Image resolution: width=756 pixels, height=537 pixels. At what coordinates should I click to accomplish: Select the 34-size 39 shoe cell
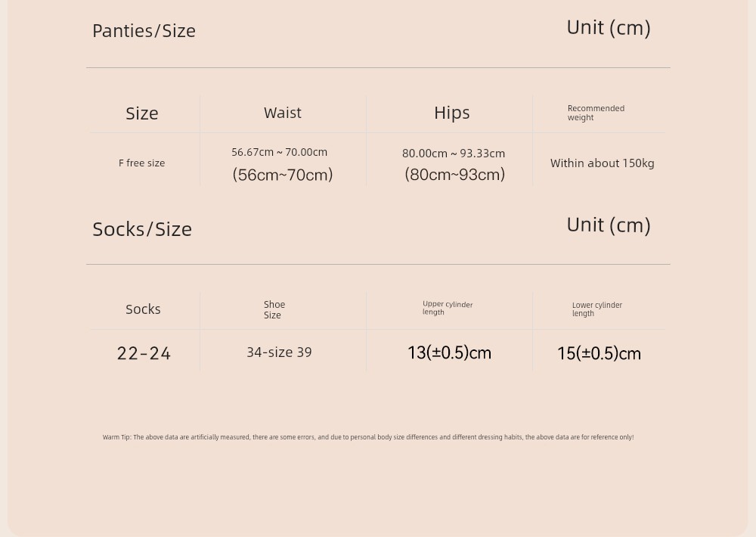click(279, 352)
